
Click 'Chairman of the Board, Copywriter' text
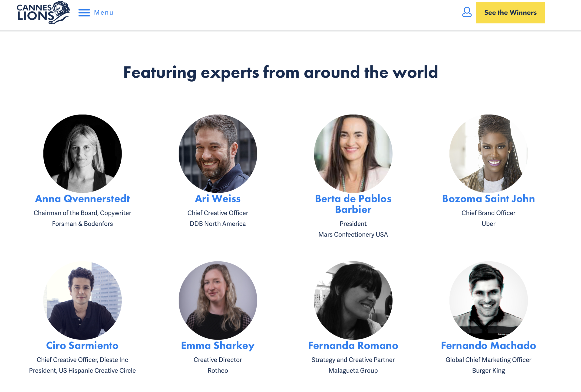click(83, 213)
